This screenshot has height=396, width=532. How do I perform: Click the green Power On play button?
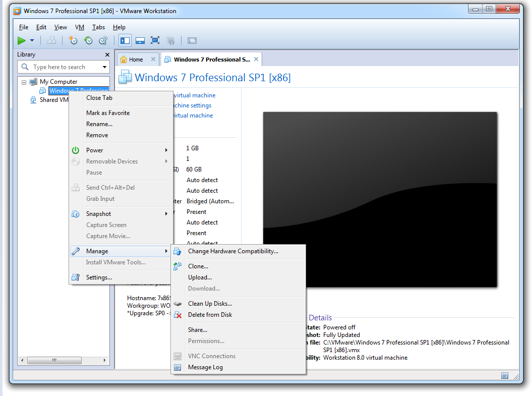[x=22, y=40]
